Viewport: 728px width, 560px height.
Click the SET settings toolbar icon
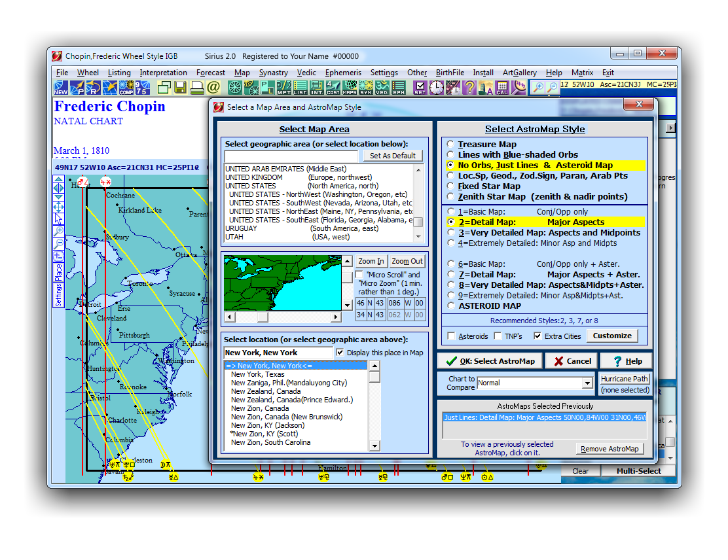pyautogui.click(x=420, y=88)
